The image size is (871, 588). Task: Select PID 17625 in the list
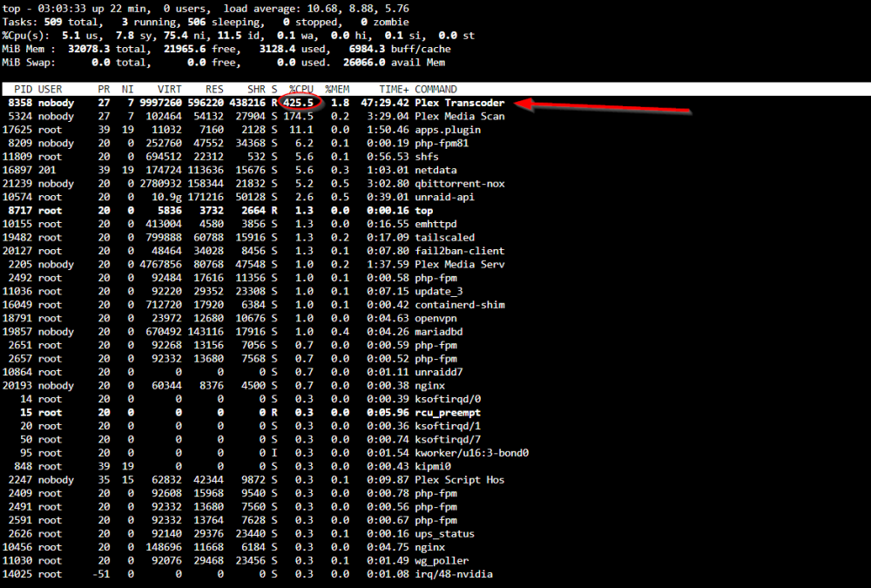click(x=17, y=130)
